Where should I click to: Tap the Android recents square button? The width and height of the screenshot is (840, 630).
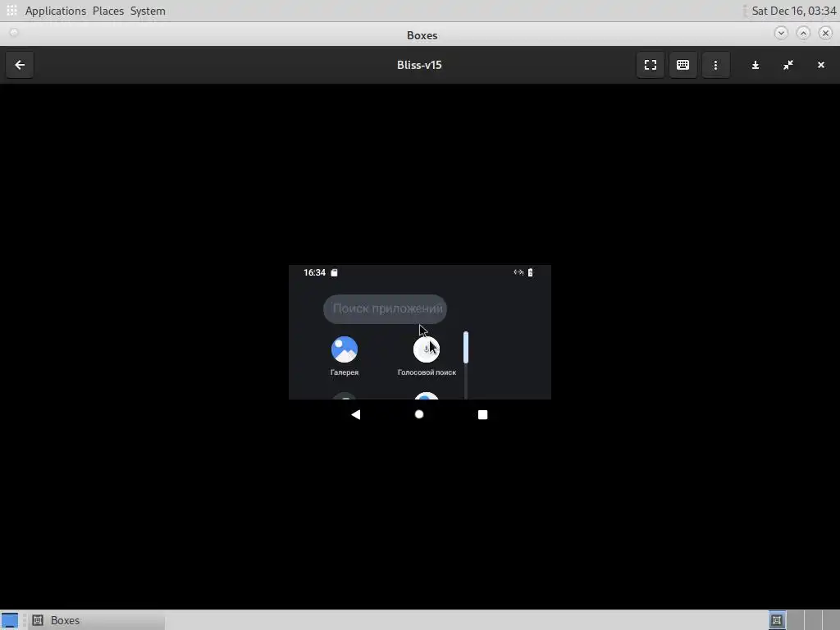click(x=482, y=414)
